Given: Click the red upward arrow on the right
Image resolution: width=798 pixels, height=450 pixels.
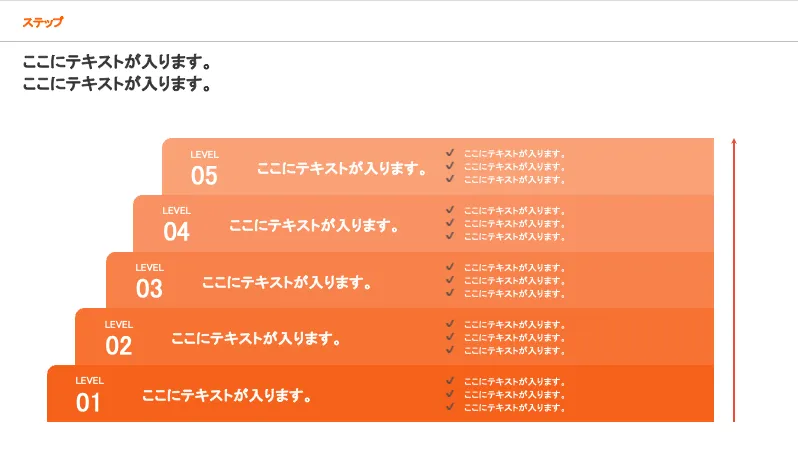Looking at the screenshot, I should click(x=734, y=280).
